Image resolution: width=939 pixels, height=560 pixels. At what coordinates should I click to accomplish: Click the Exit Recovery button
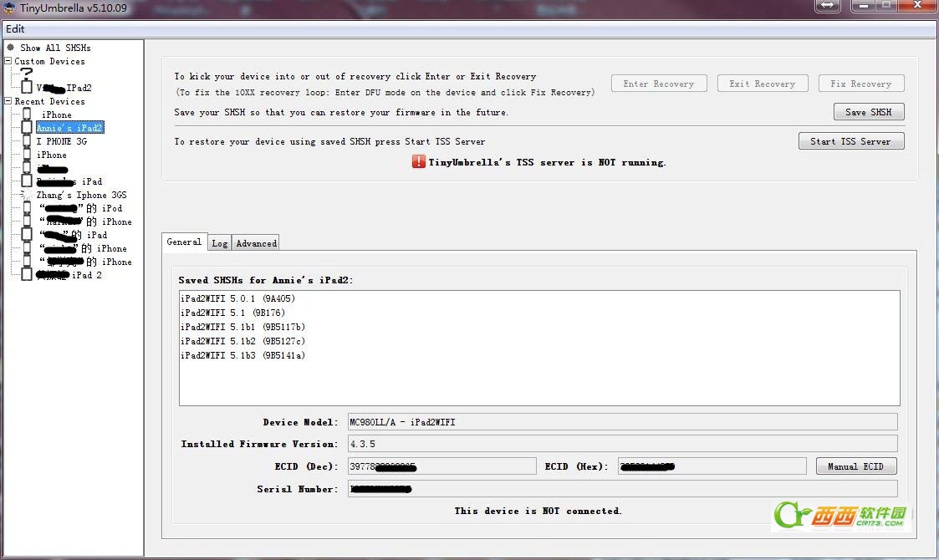(x=763, y=84)
